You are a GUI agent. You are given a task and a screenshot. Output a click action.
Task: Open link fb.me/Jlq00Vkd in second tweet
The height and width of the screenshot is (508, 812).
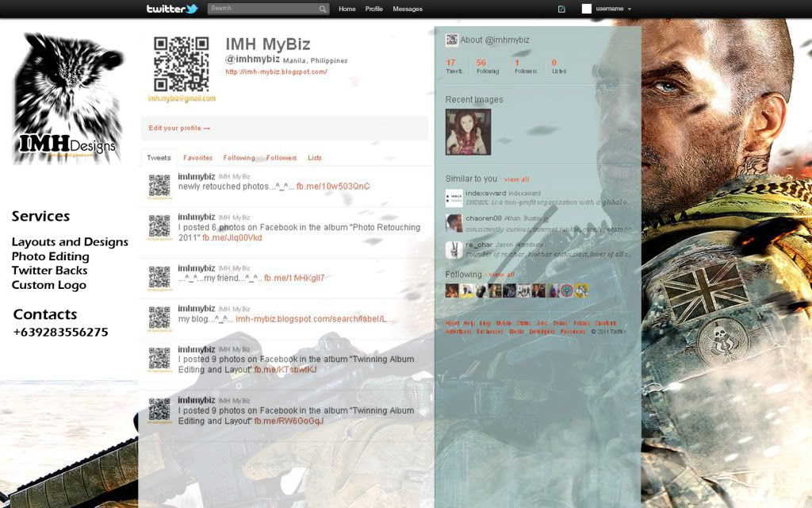(x=232, y=237)
